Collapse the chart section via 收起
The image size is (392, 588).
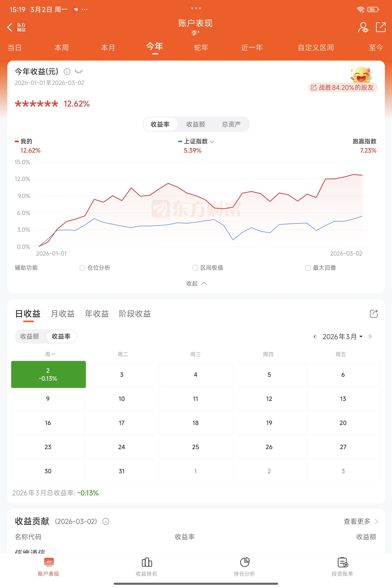click(196, 283)
